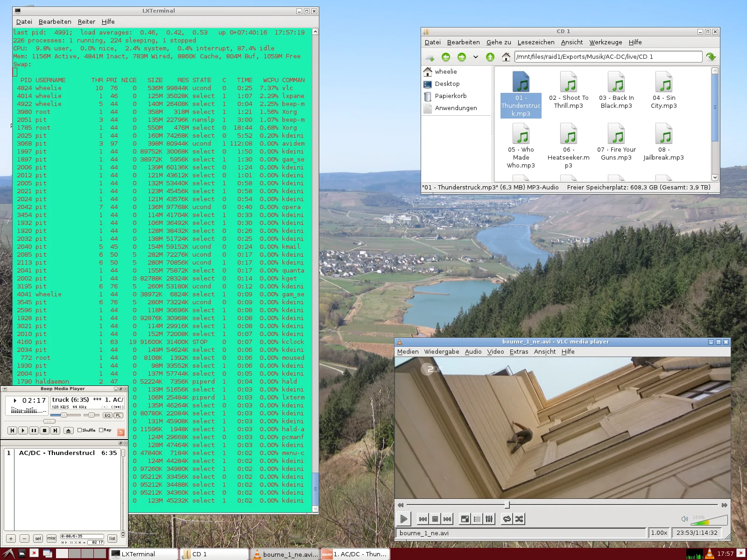Click the green Go arrow beside the path bar
Screen dimensions: 747x560
711,57
